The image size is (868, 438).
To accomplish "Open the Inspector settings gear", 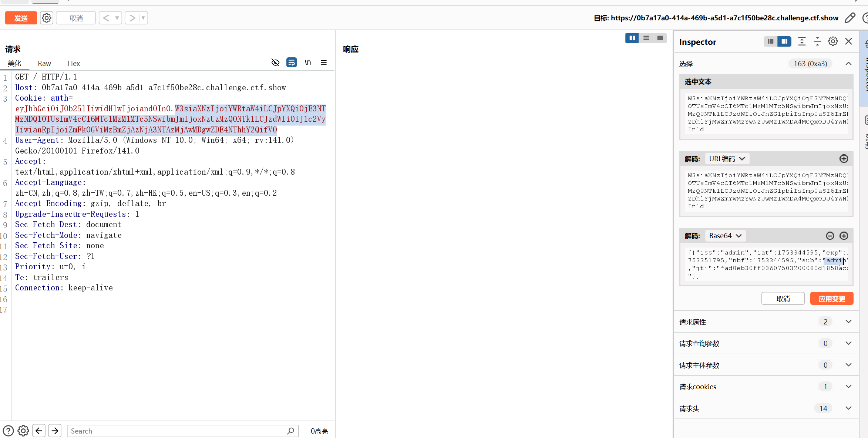I will (833, 41).
